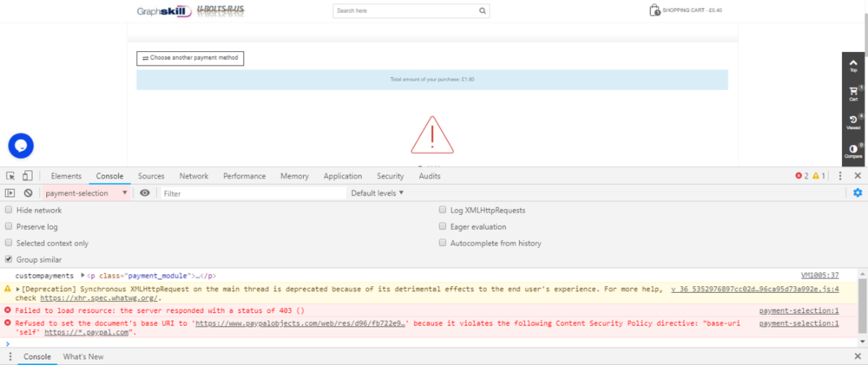
Task: Click Choose another payment method button
Action: (190, 58)
